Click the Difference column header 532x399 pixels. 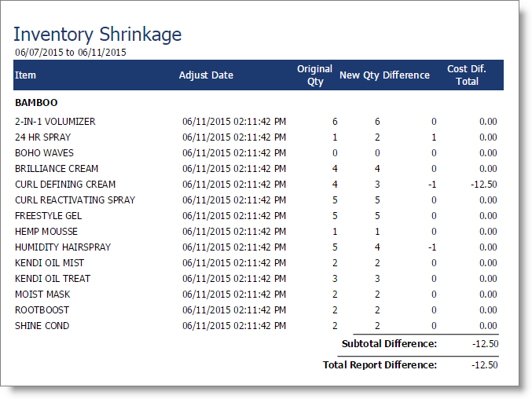pos(406,75)
